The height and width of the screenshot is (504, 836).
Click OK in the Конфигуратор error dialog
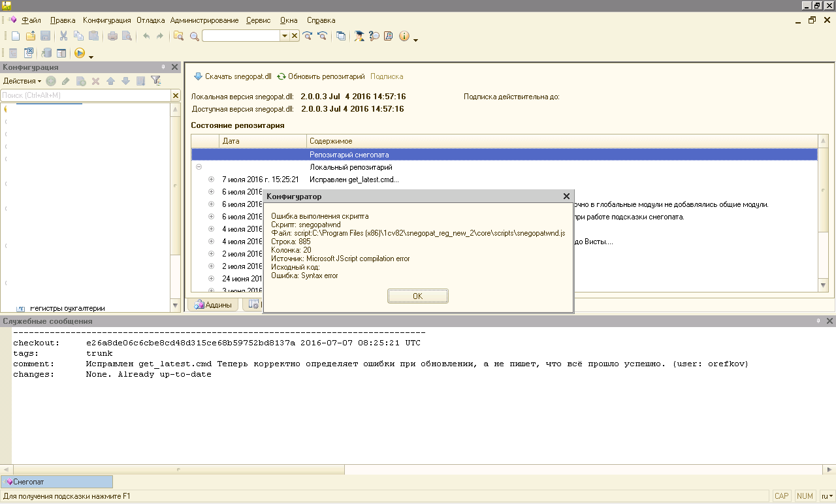tap(418, 296)
